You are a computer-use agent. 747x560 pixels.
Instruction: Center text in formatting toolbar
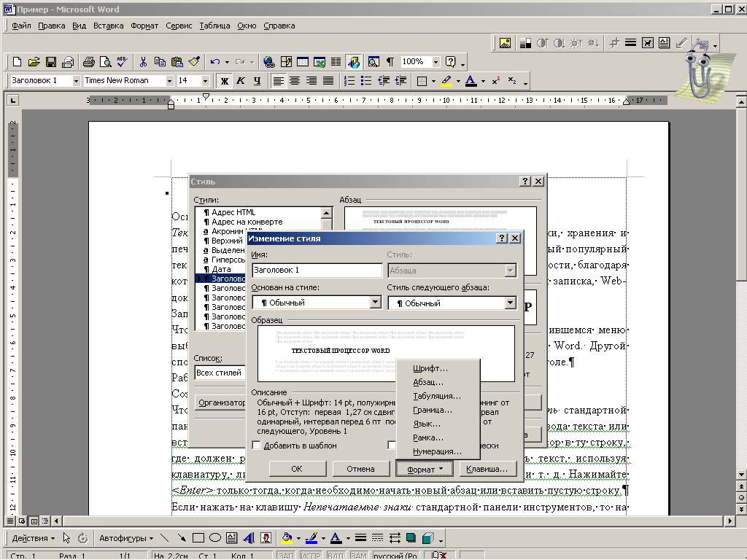295,81
